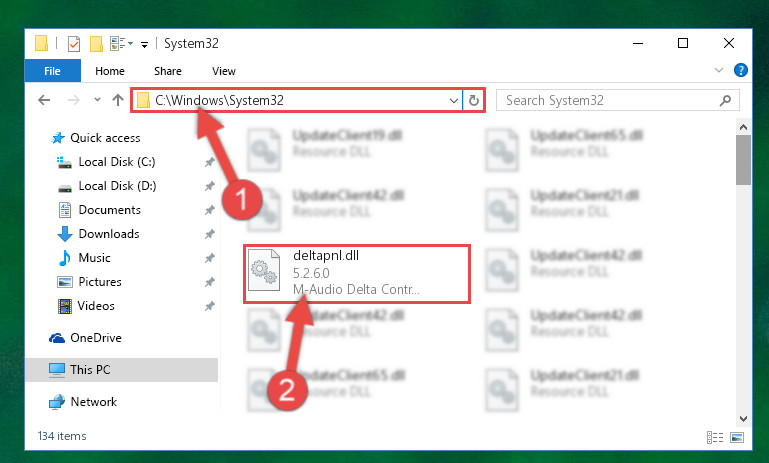The height and width of the screenshot is (463, 769).
Task: Click the Network icon in navigation pane
Action: tap(57, 402)
